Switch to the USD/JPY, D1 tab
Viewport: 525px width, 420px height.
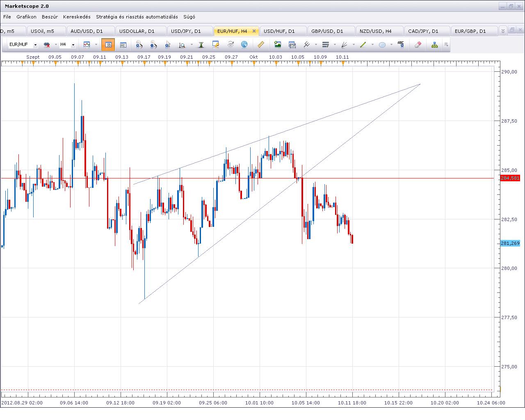pyautogui.click(x=190, y=31)
